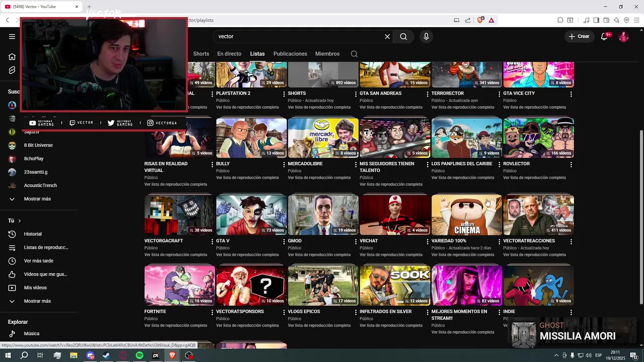Switch to the Shorts channel tab
Viewport: 644px width, 362px height.
pyautogui.click(x=201, y=54)
